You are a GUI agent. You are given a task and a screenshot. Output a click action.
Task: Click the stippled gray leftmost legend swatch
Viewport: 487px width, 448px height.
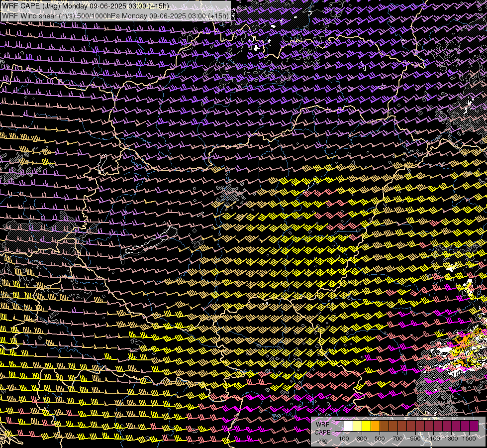[x=339, y=426]
